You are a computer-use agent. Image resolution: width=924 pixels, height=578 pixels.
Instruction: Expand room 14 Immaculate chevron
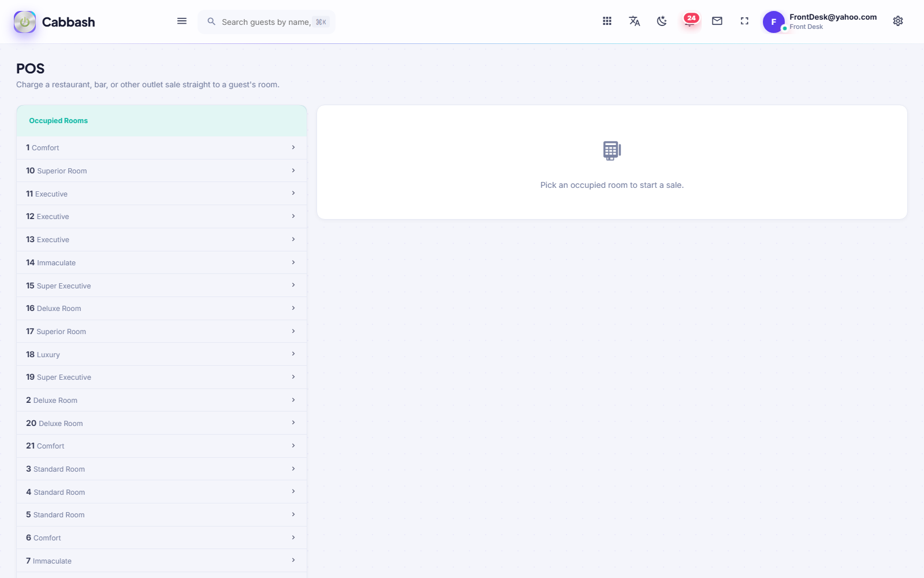293,262
